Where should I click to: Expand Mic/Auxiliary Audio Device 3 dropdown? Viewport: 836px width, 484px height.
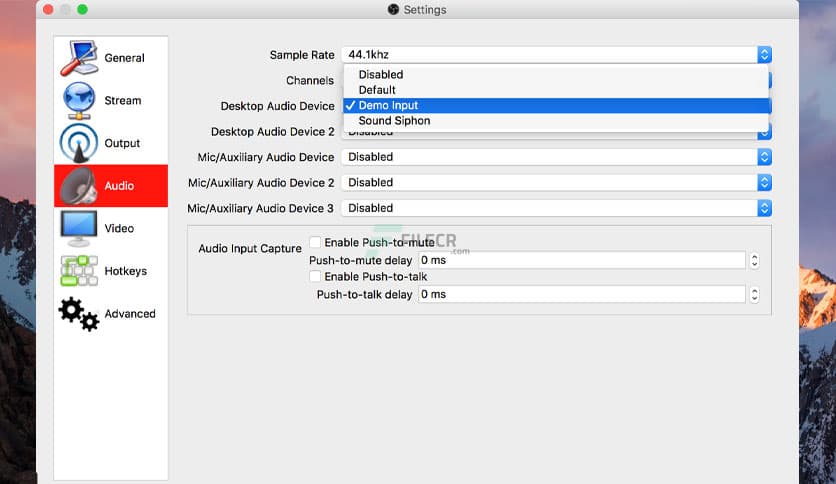764,208
